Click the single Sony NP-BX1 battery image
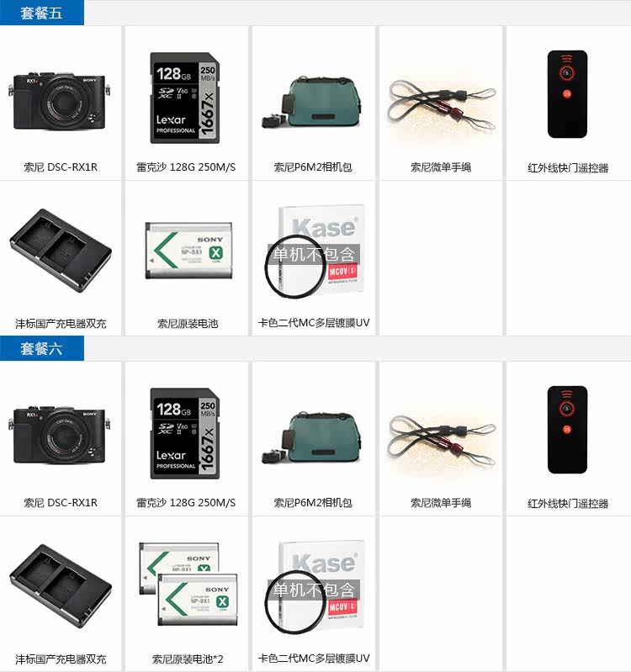 click(188, 251)
